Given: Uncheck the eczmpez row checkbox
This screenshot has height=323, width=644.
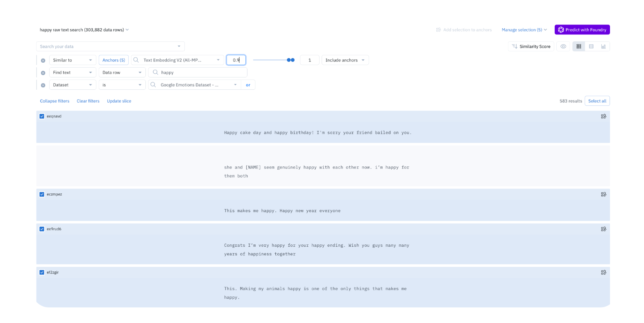Looking at the screenshot, I should (x=42, y=194).
